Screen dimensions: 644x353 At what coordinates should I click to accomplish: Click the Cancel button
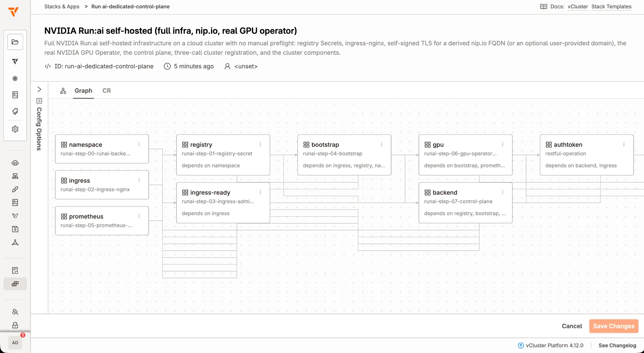coord(572,326)
